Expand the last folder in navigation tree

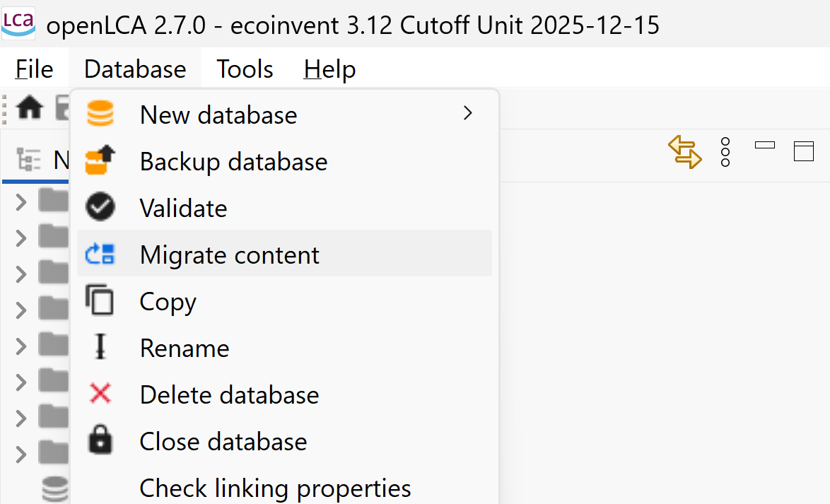coord(21,455)
